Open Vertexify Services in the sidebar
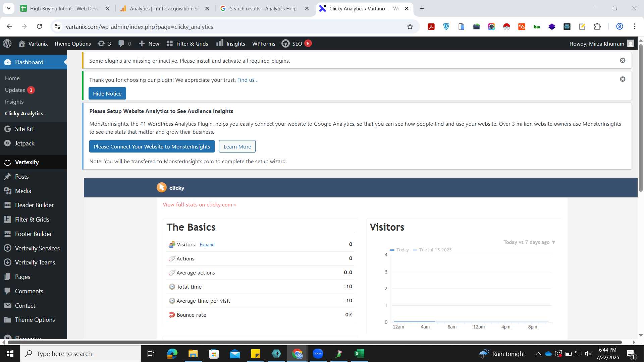The height and width of the screenshot is (362, 644). 34,248
